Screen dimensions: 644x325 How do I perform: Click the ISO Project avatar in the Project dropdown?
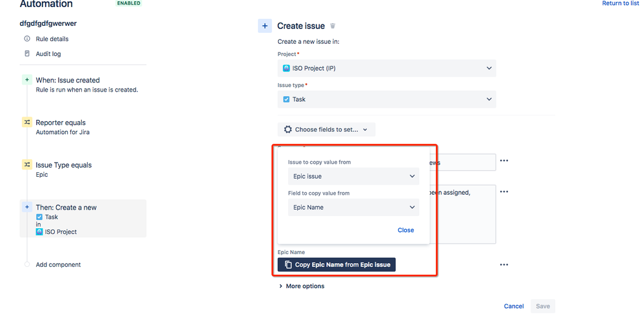[x=286, y=68]
